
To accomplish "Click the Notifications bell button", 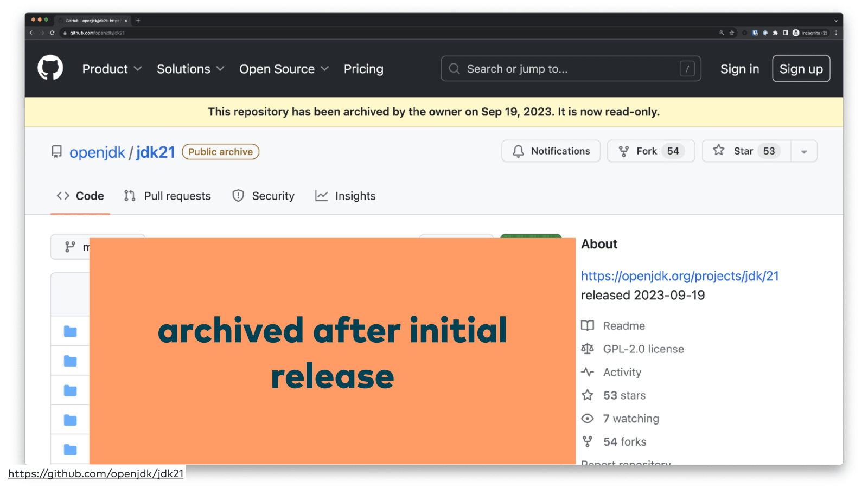I will pyautogui.click(x=551, y=151).
